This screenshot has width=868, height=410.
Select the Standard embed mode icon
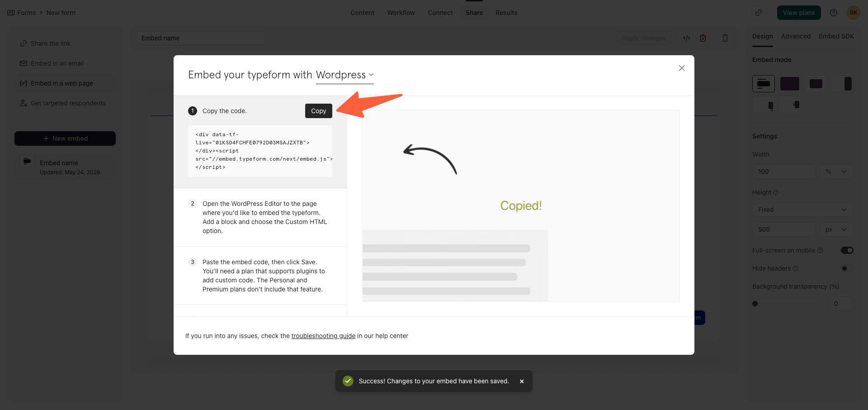[x=764, y=84]
